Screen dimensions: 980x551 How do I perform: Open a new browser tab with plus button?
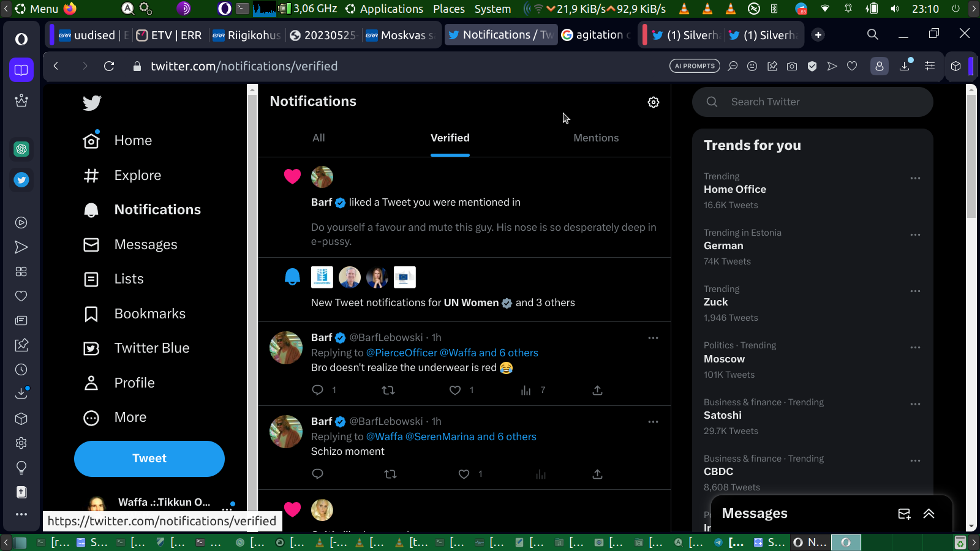tap(818, 35)
